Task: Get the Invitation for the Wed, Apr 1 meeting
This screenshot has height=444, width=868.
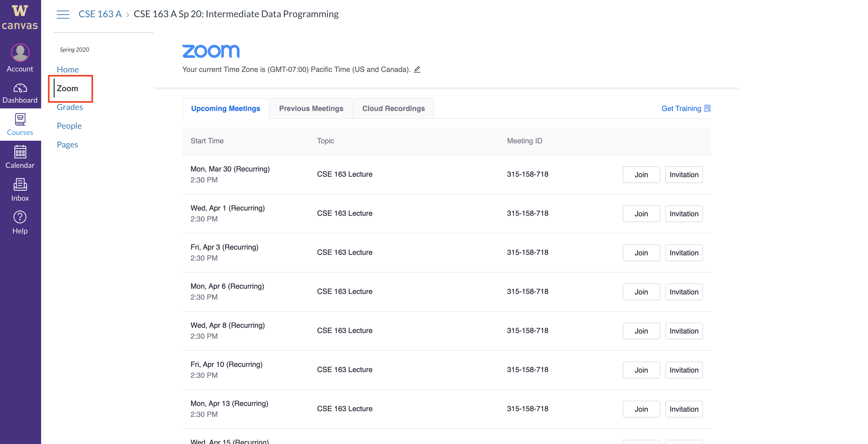Action: click(x=684, y=213)
